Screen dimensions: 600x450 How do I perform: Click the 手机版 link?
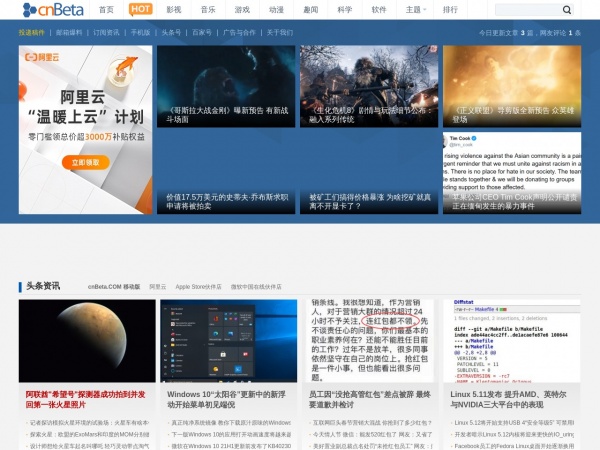(140, 33)
